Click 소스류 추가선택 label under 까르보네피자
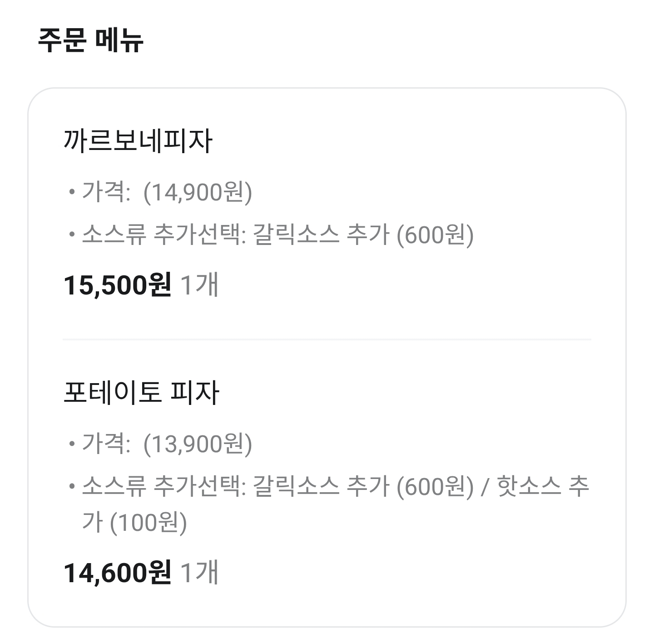The width and height of the screenshot is (654, 644). (163, 235)
